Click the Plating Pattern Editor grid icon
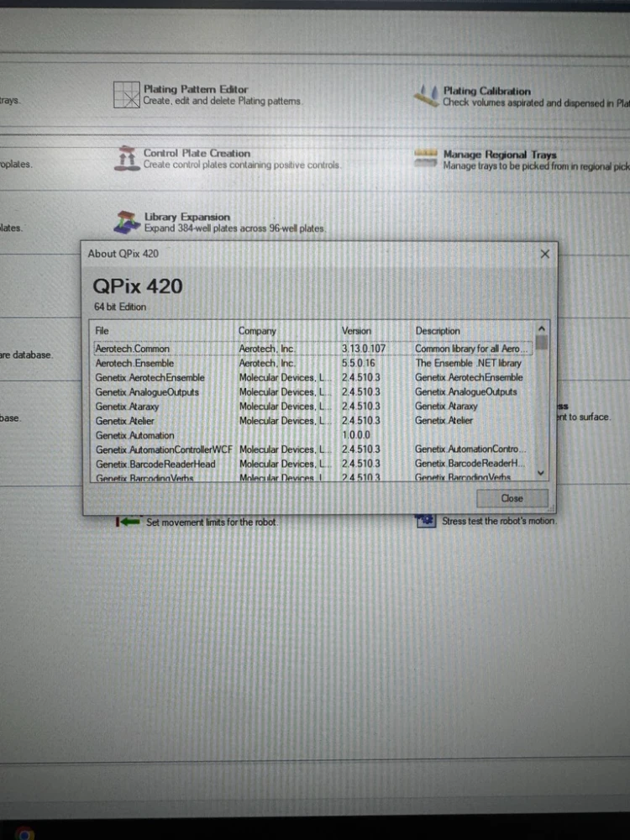Viewport: 630px width, 840px height. (x=126, y=95)
